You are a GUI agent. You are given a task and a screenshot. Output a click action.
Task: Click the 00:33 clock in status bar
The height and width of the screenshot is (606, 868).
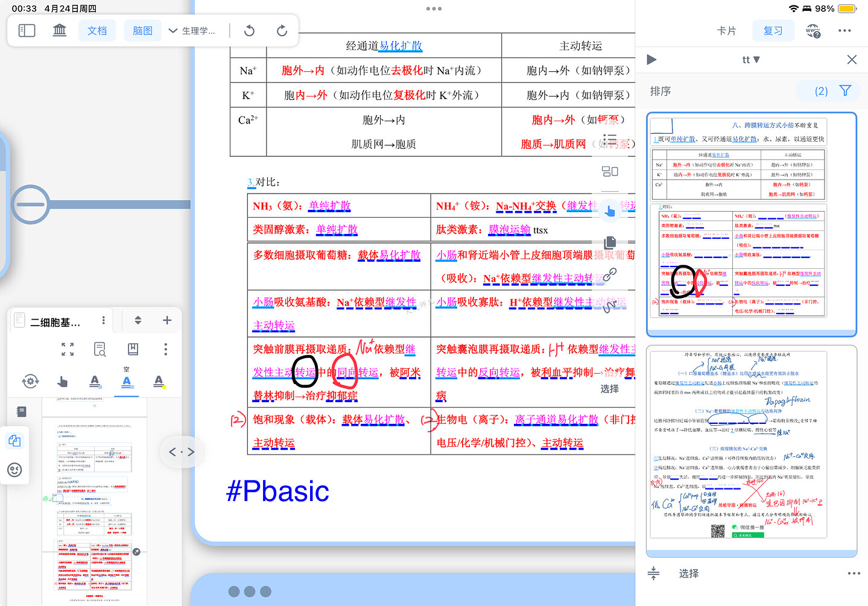[24, 8]
